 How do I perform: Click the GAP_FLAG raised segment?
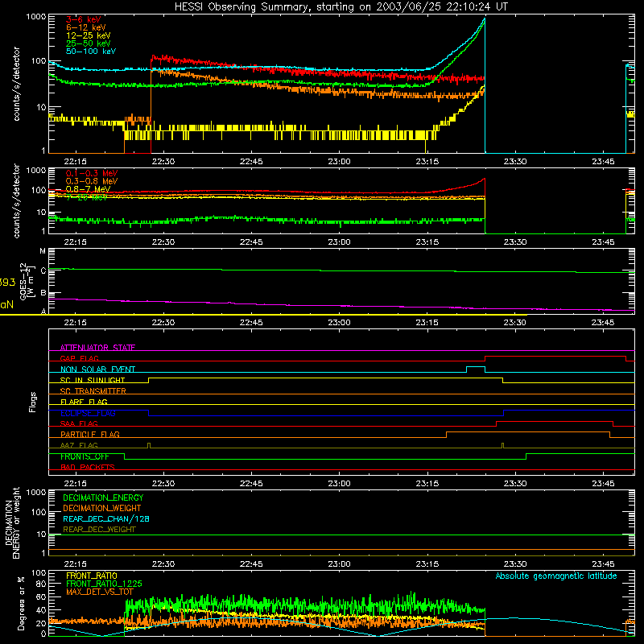tap(555, 357)
